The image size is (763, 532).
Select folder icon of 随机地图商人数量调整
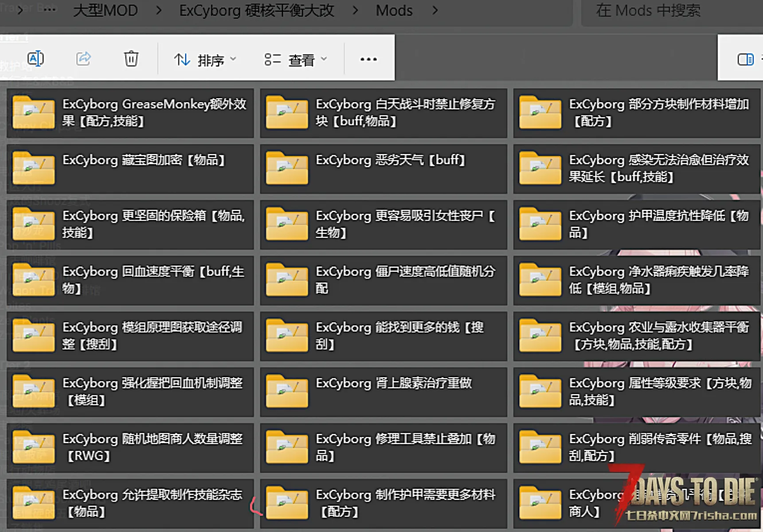(x=34, y=447)
